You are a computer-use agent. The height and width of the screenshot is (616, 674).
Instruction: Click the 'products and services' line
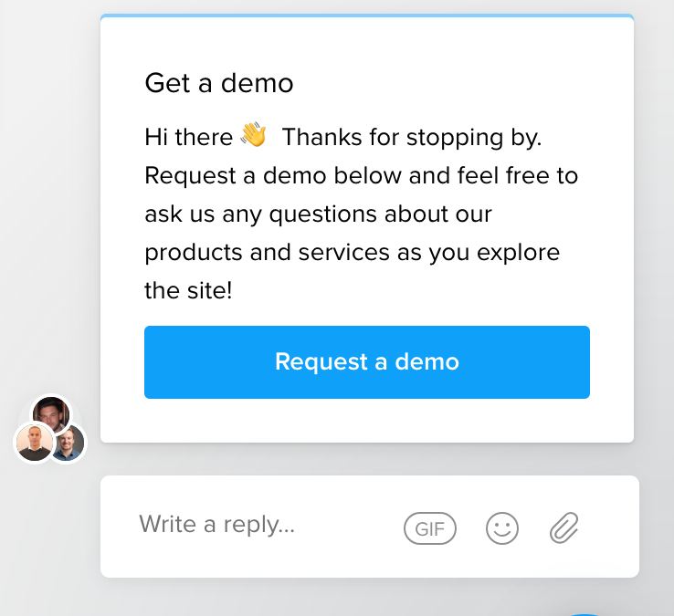click(x=352, y=253)
